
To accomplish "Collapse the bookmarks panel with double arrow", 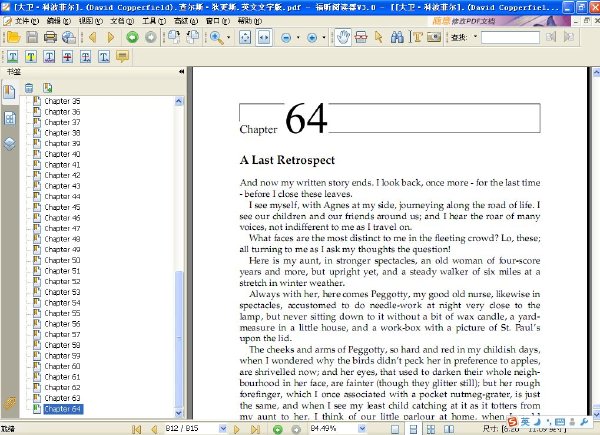I will click(181, 72).
